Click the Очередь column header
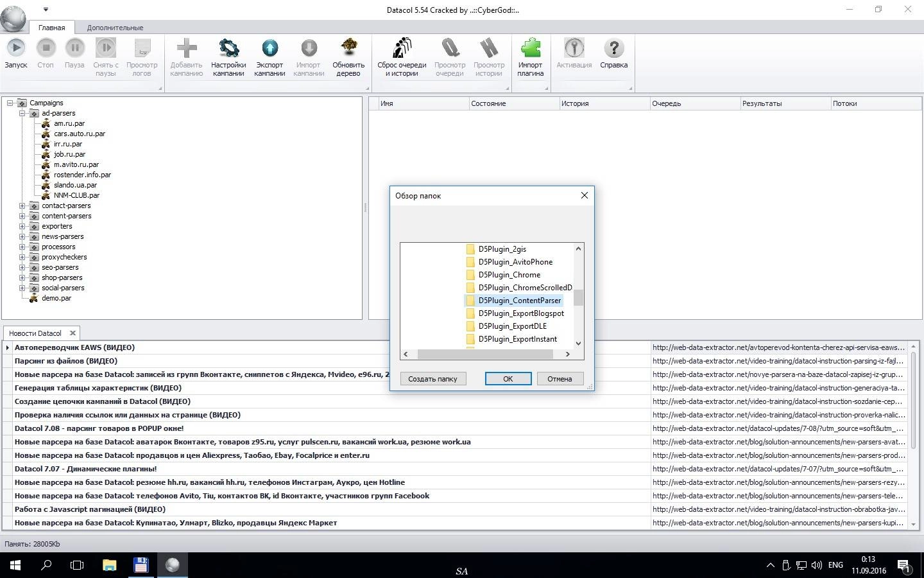The height and width of the screenshot is (578, 924). 696,103
